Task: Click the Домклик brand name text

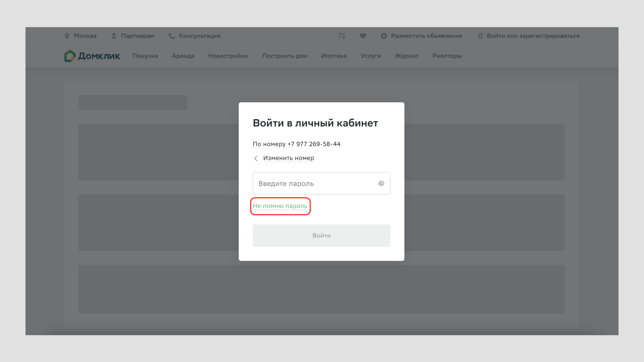Action: [x=99, y=56]
